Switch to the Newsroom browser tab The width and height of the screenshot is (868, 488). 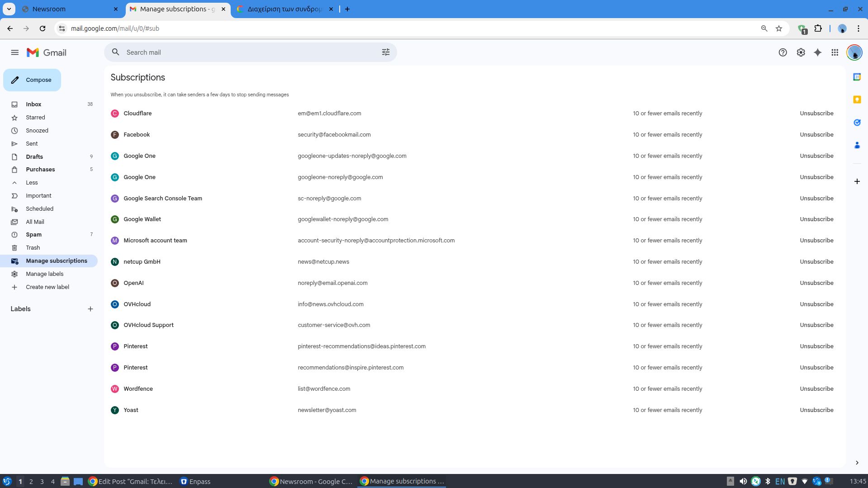click(x=68, y=9)
